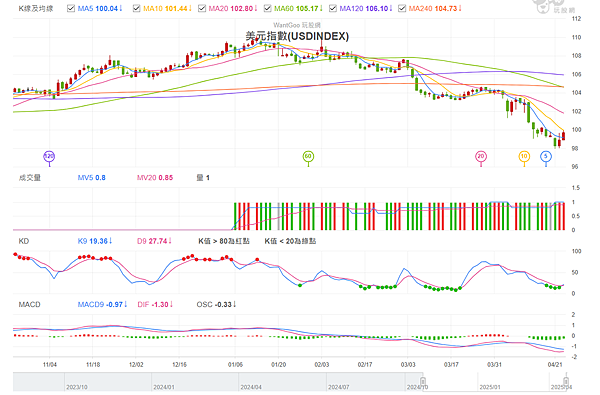The image size is (600, 395).
Task: Click the D9 27.74 indicator value
Action: 154,241
